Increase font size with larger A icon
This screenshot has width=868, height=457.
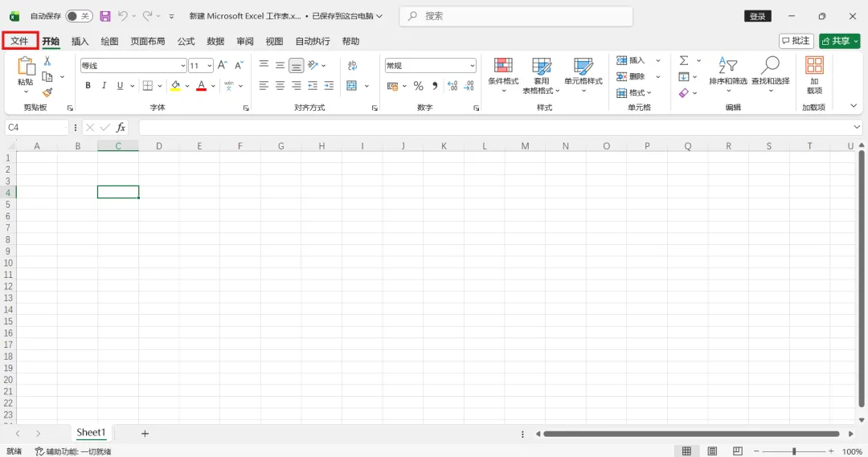click(x=223, y=65)
